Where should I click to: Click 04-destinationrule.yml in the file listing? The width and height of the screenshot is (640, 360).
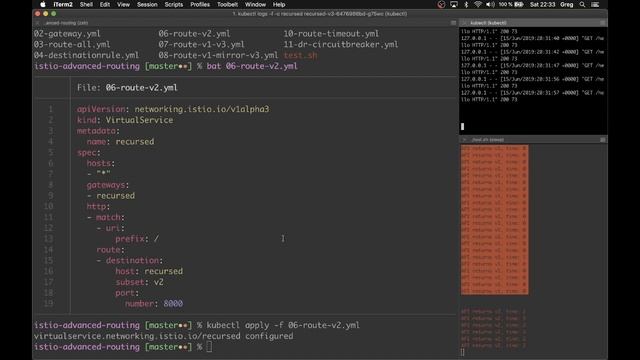coord(87,55)
